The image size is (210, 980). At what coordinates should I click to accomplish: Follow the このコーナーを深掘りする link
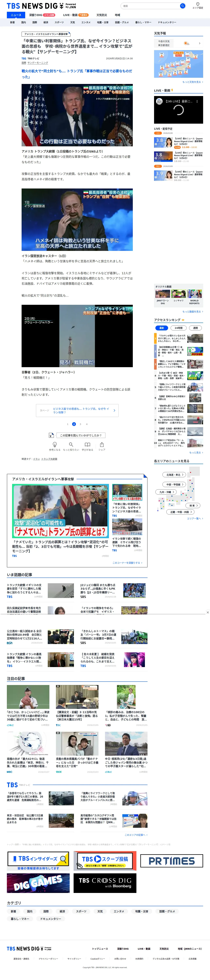[x=127, y=563]
